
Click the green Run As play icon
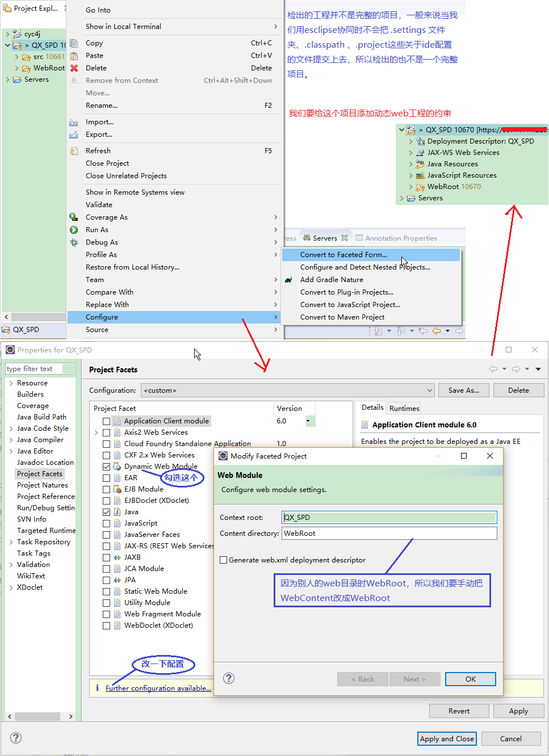click(x=74, y=230)
